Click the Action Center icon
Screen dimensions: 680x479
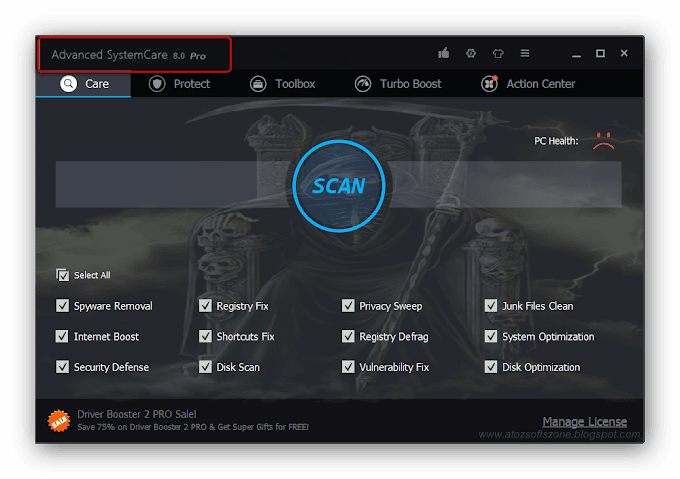tap(489, 84)
